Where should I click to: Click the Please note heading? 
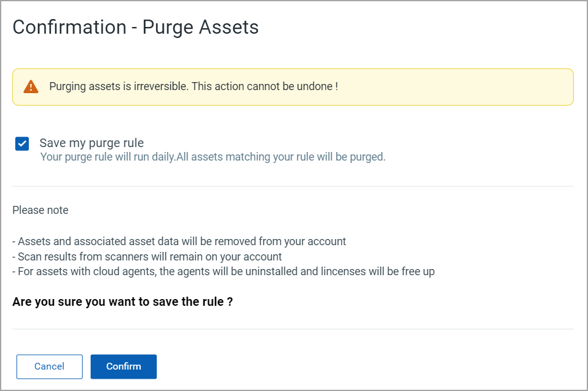[x=40, y=210]
